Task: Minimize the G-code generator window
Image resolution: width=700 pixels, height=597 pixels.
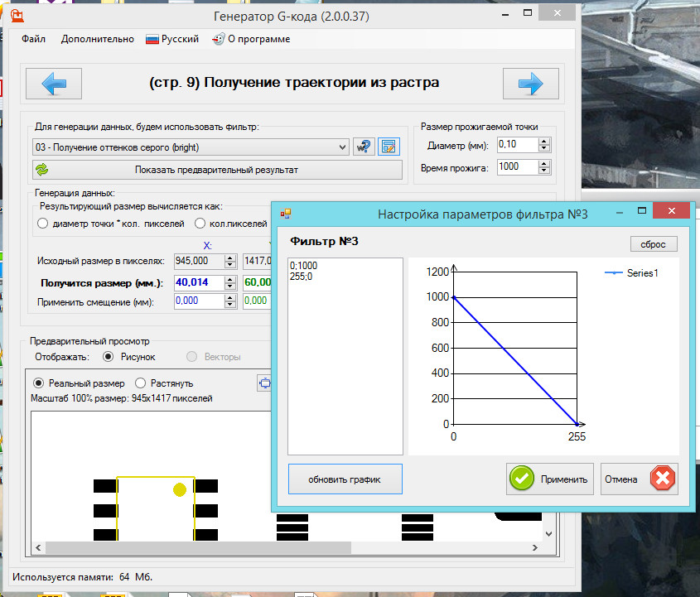Action: point(504,14)
